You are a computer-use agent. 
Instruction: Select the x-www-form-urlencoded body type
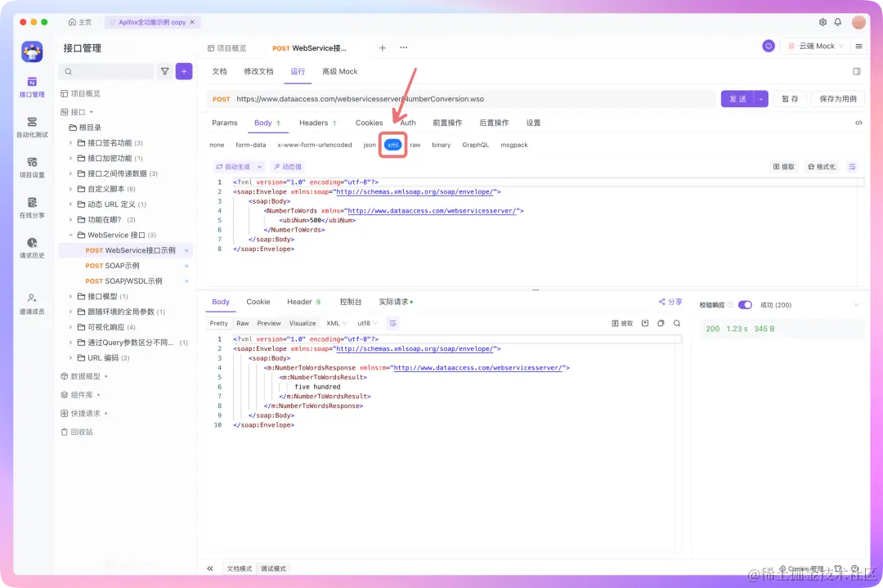tap(314, 145)
